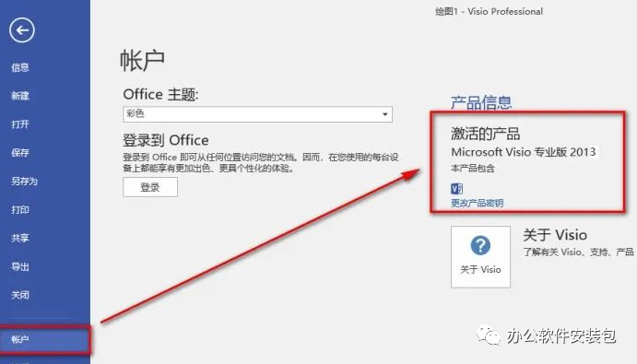637x364 pixels.
Task: Follow the 更改产品密钥 link
Action: [477, 203]
